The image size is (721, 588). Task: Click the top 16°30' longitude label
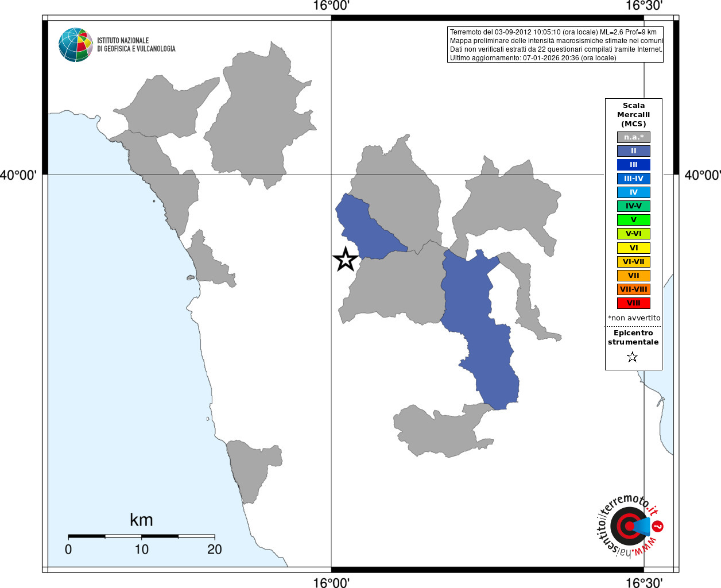pyautogui.click(x=644, y=6)
